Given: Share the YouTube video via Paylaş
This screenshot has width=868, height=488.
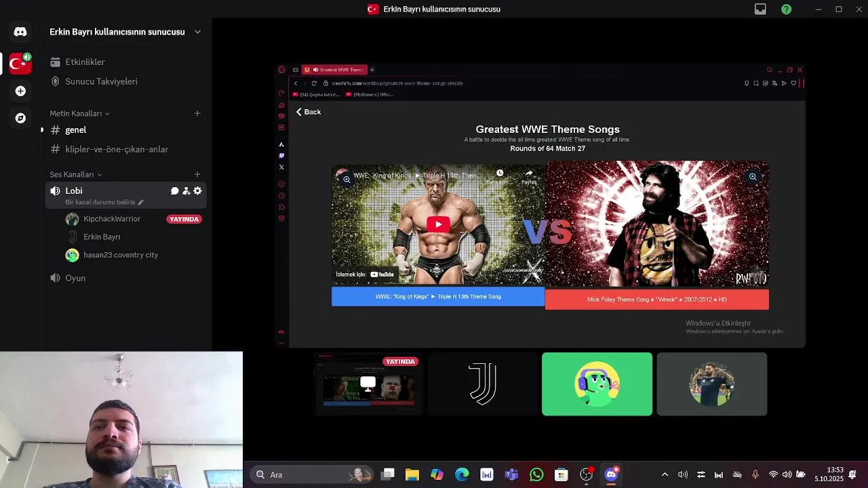Looking at the screenshot, I should [x=529, y=177].
